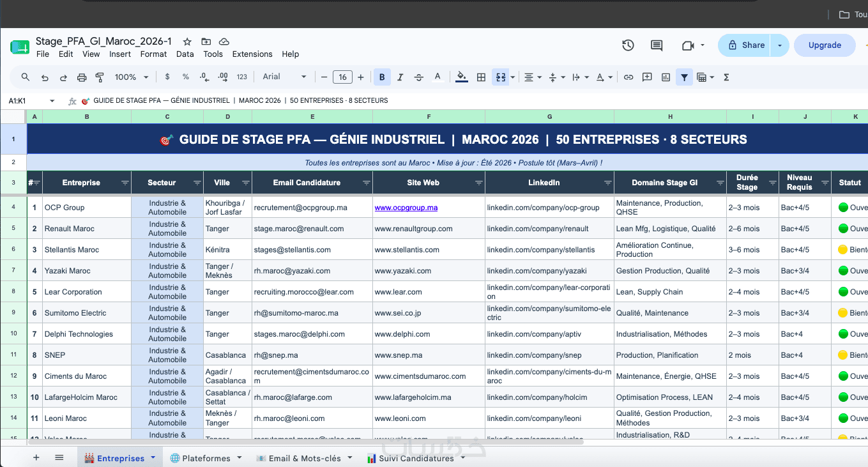Switch to the Suivi Candidatures sheet tab
Screen dimensions: 868x467
click(x=415, y=458)
